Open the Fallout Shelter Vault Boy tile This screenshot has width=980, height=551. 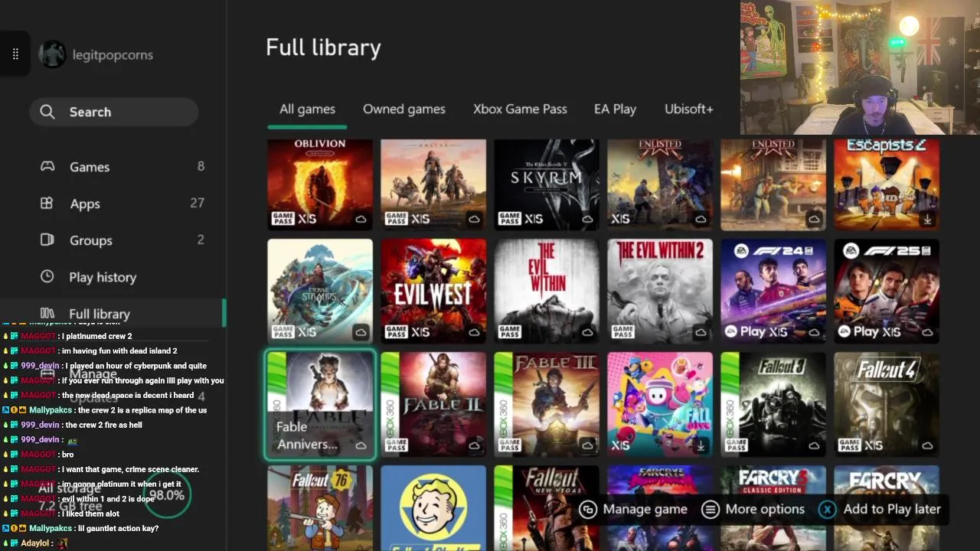[433, 508]
